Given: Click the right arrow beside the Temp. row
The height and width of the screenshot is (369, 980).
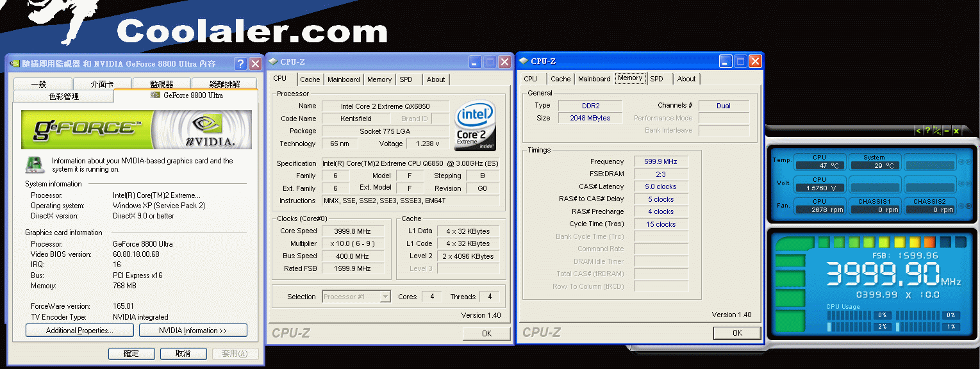Looking at the screenshot, I should 968,161.
